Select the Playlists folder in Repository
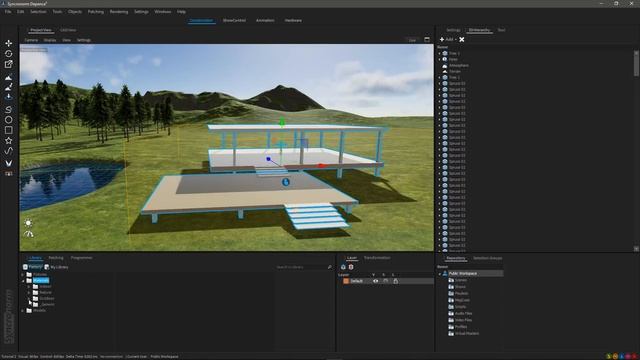Screen dimensions: 640x360 458,293
